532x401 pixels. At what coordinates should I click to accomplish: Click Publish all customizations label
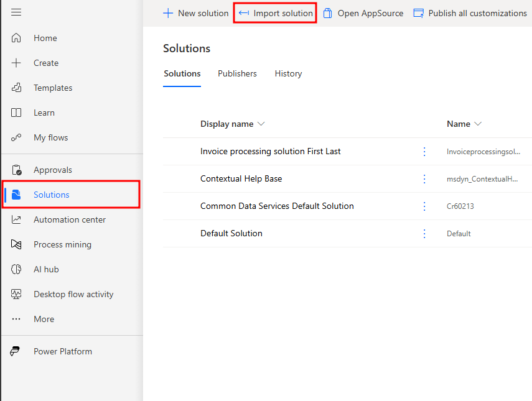tap(477, 13)
